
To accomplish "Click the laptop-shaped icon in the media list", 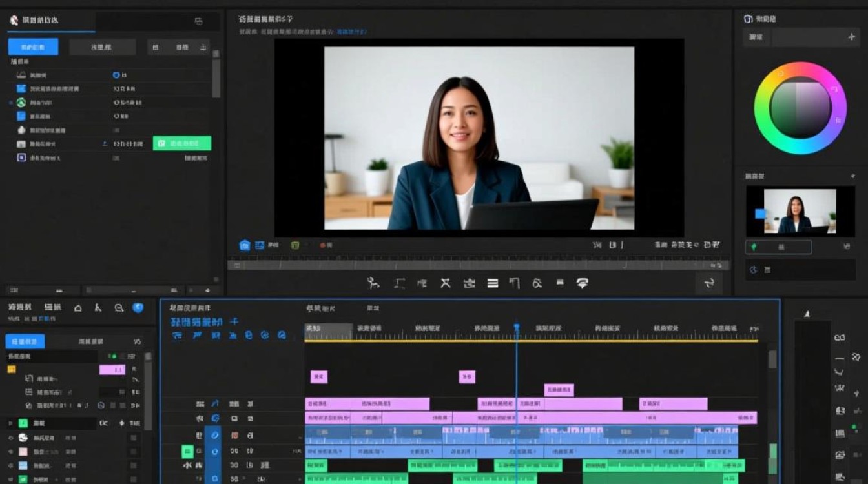I will point(21,75).
